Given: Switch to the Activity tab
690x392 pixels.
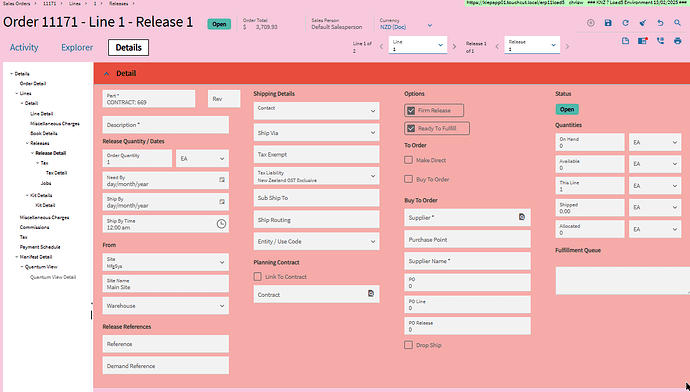Looking at the screenshot, I should click(x=24, y=48).
